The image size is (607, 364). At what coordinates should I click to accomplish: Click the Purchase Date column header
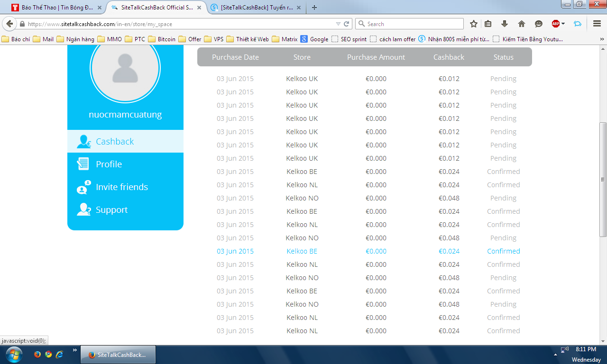(235, 57)
